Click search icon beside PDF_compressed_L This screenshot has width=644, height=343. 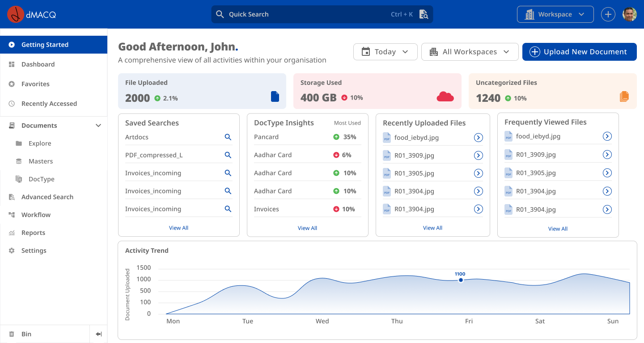coord(228,155)
